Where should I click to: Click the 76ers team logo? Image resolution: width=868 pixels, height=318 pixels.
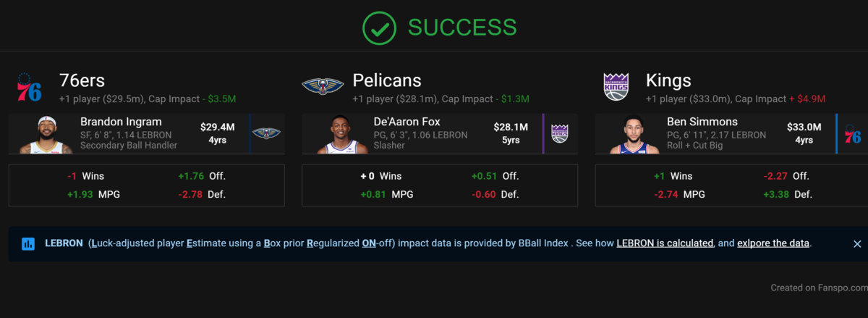(x=30, y=87)
